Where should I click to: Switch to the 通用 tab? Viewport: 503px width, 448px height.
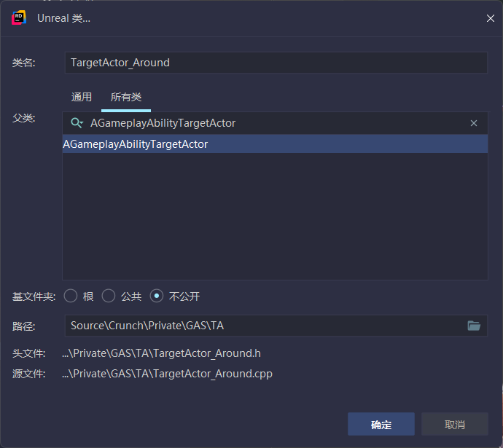82,97
